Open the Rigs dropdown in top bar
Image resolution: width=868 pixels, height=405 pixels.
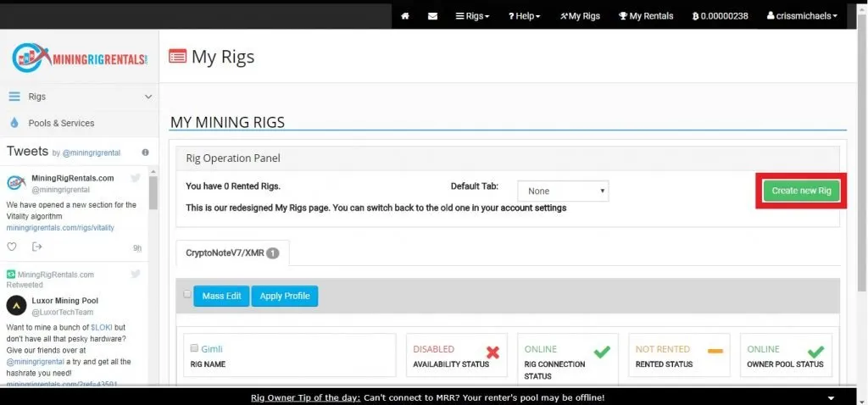473,16
